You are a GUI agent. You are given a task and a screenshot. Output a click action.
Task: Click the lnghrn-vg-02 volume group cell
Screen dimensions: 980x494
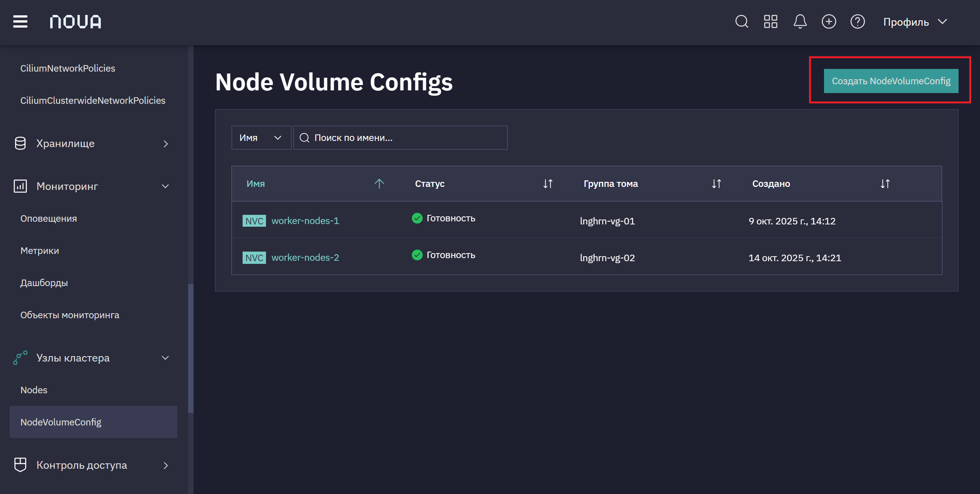(607, 258)
